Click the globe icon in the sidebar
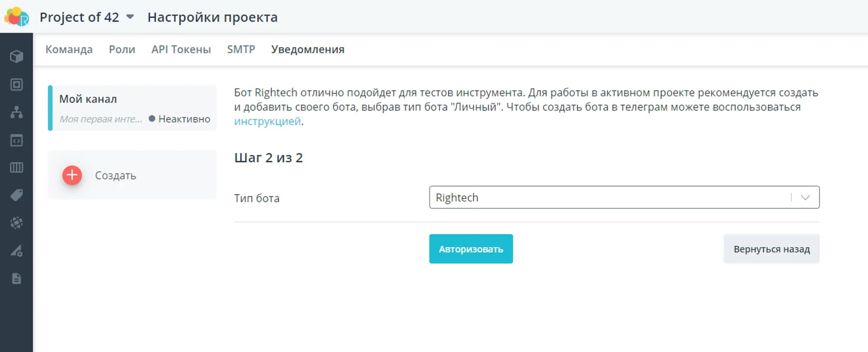Image resolution: width=868 pixels, height=352 pixels. (x=16, y=223)
